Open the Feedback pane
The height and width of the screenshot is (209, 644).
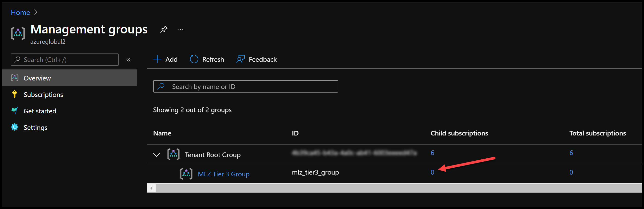(256, 59)
